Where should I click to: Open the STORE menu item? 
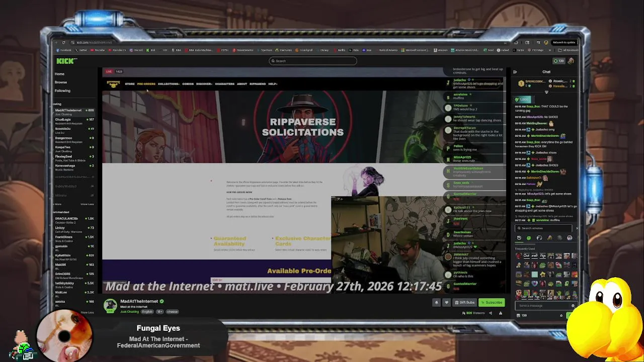[x=130, y=84]
